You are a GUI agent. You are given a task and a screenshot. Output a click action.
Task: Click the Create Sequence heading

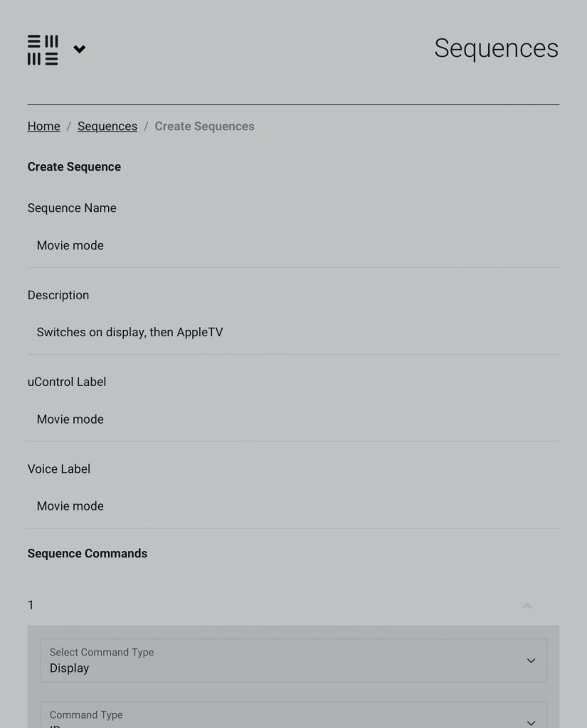[74, 167]
